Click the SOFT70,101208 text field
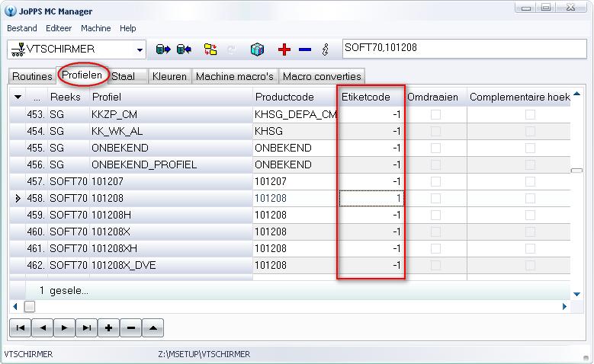This screenshot has height=364, width=594. (x=464, y=49)
